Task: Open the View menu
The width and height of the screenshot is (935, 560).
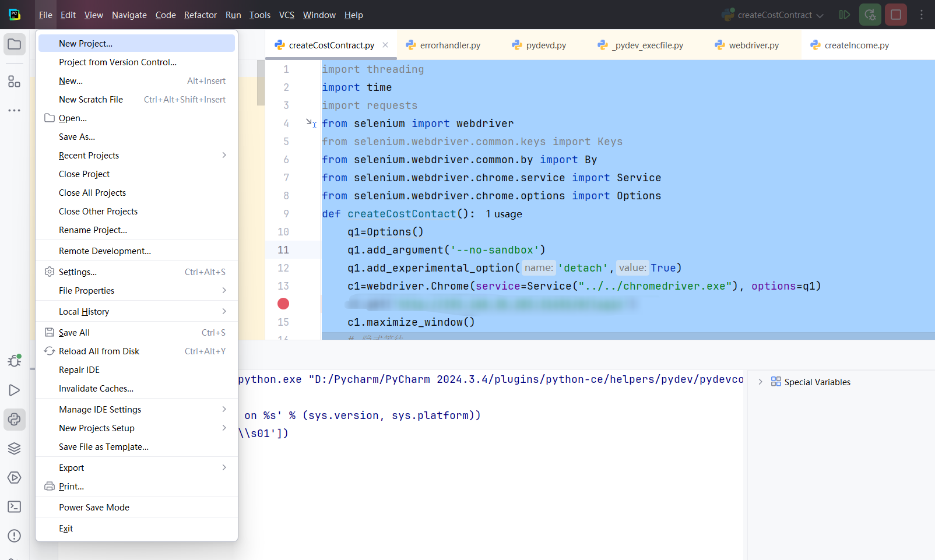Action: pyautogui.click(x=93, y=15)
